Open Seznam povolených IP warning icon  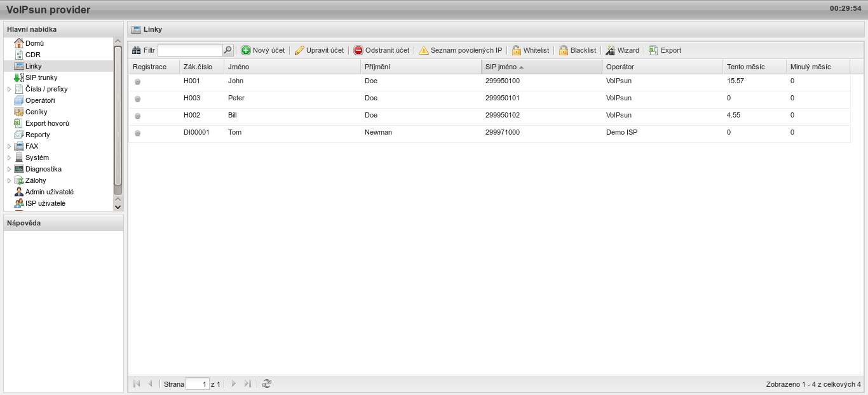click(x=424, y=50)
